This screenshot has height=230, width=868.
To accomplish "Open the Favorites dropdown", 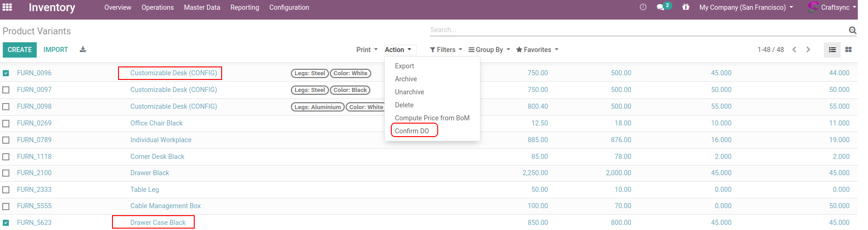I will point(537,50).
